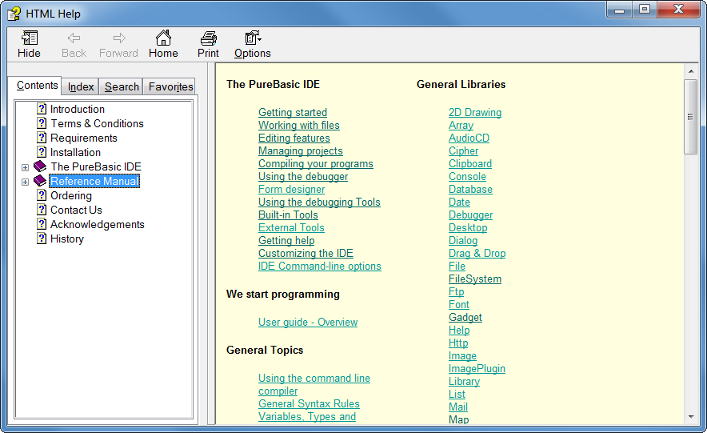Open the Getting started link

(293, 112)
